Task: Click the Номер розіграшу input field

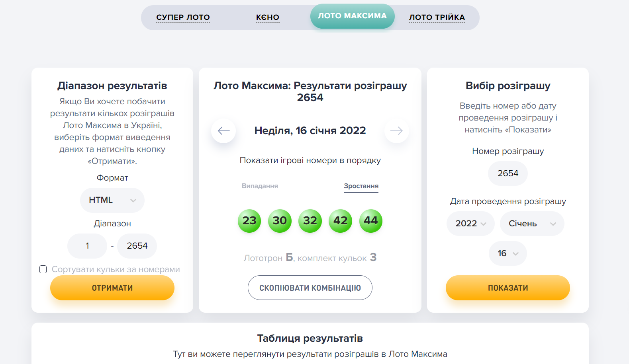Action: pyautogui.click(x=508, y=173)
